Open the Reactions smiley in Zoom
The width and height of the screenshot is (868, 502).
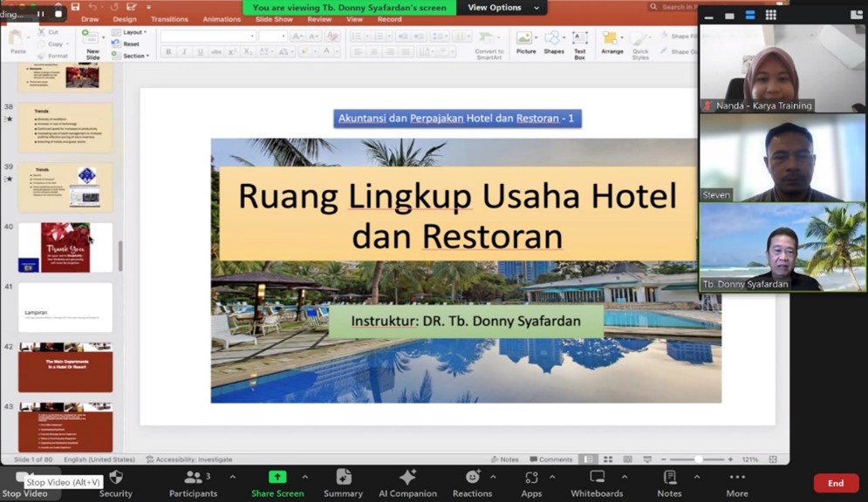(472, 477)
